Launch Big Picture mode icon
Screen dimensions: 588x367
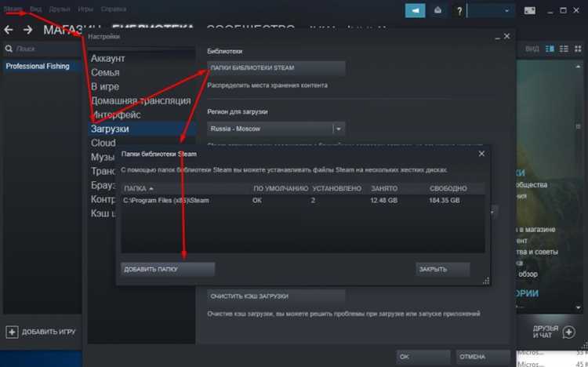click(x=529, y=10)
